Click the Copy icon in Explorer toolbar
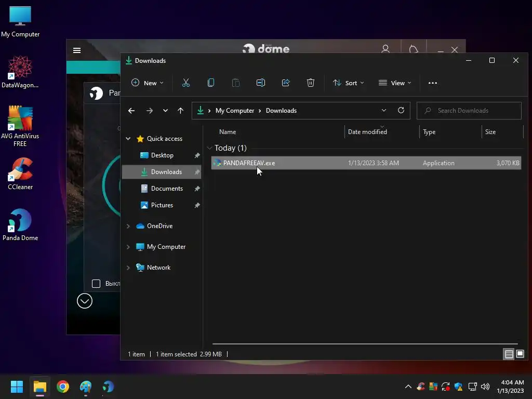This screenshot has width=532, height=399. [x=211, y=83]
